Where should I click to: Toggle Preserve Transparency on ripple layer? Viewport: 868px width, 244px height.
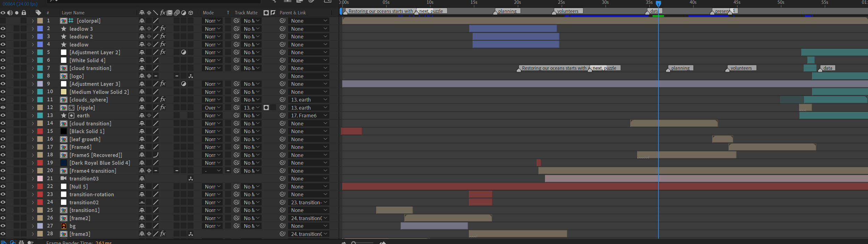coord(228,107)
